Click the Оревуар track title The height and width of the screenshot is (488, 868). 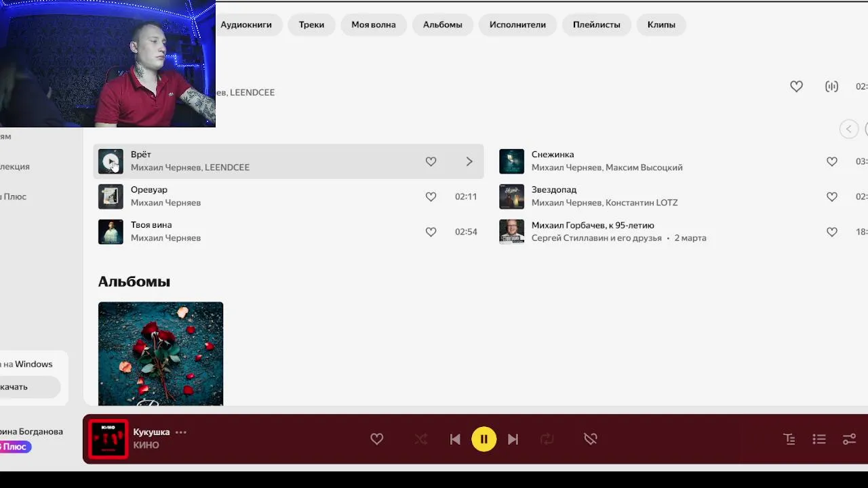[x=149, y=190]
